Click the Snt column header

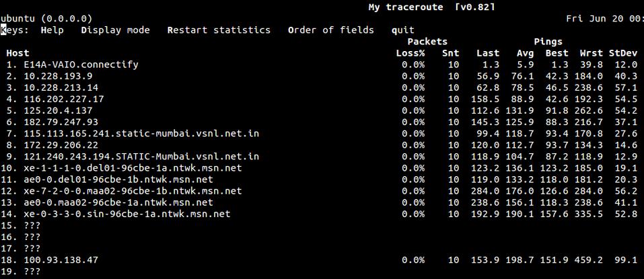tap(450, 53)
